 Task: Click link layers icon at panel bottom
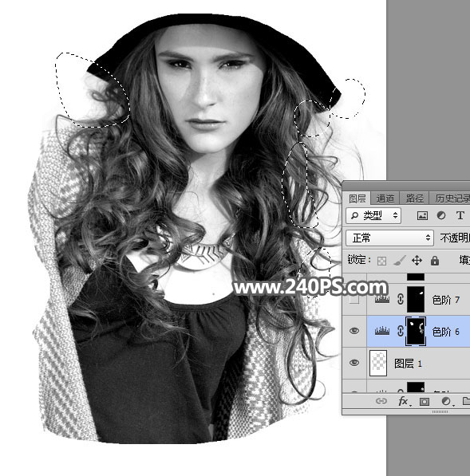click(381, 401)
